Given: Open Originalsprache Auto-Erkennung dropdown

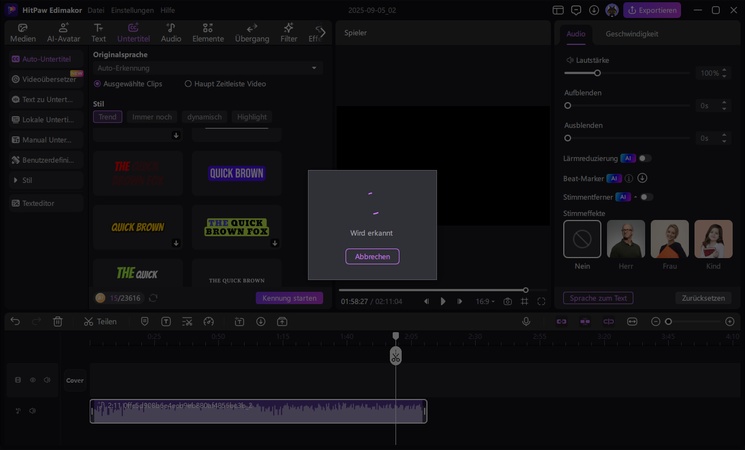Looking at the screenshot, I should click(x=208, y=68).
